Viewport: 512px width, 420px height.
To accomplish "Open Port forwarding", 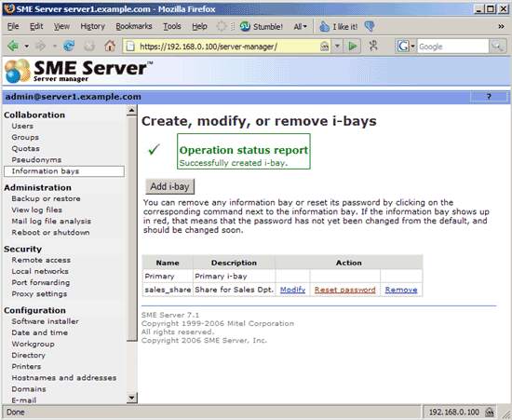I will click(x=41, y=282).
